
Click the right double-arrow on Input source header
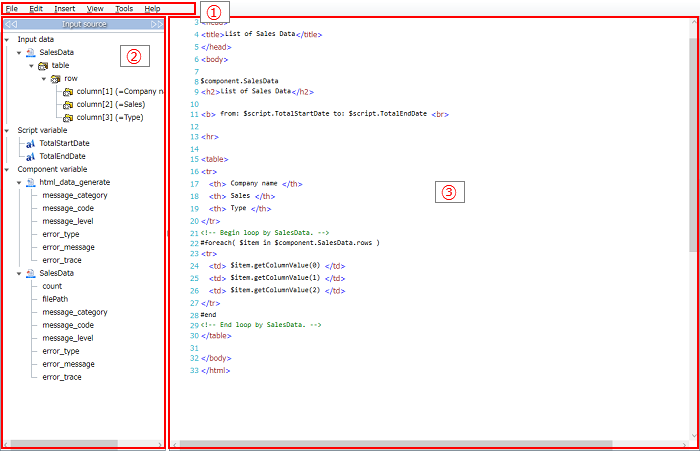pyautogui.click(x=156, y=24)
